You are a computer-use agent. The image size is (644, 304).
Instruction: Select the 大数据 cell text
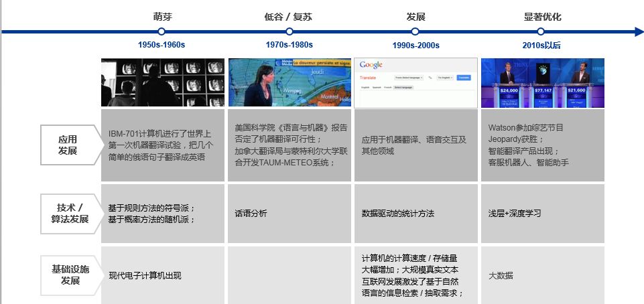click(x=501, y=276)
